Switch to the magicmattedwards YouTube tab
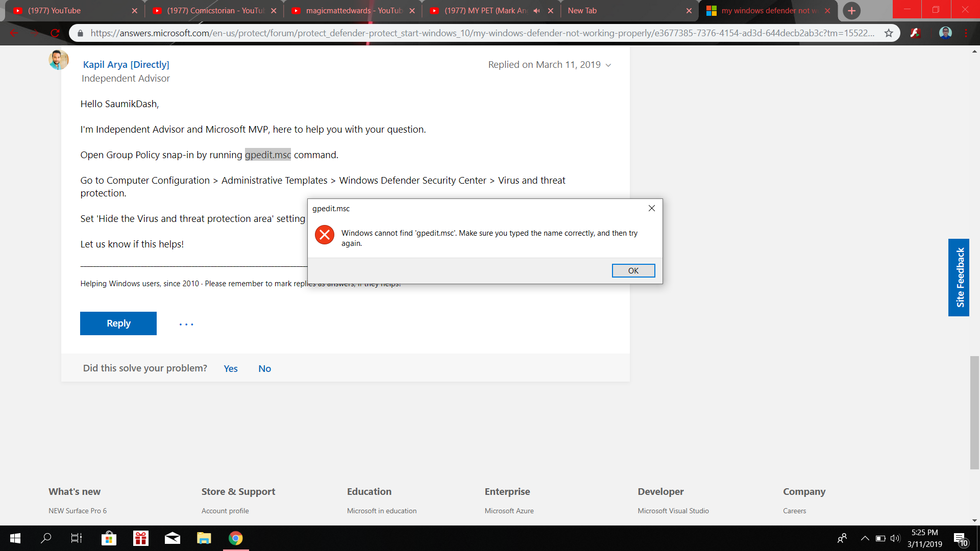This screenshot has width=980, height=551. click(353, 11)
